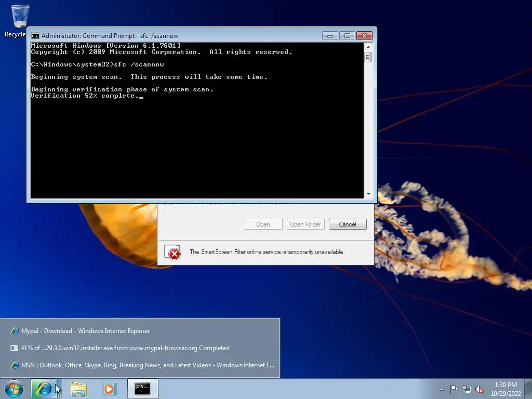
Task: Open the Action Center flag icon
Action: coord(454,389)
